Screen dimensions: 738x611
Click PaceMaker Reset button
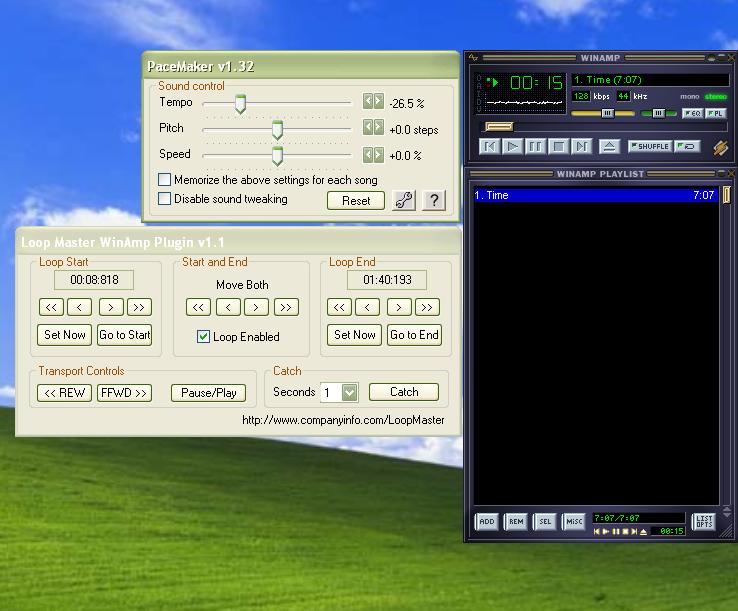click(356, 201)
